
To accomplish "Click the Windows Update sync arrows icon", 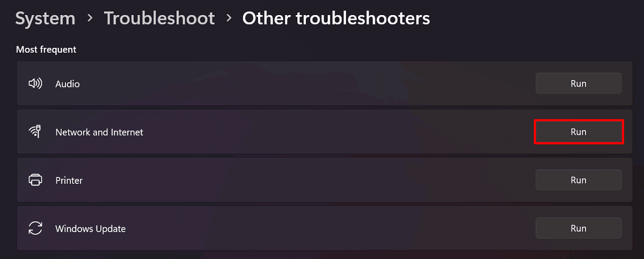I will pyautogui.click(x=35, y=228).
